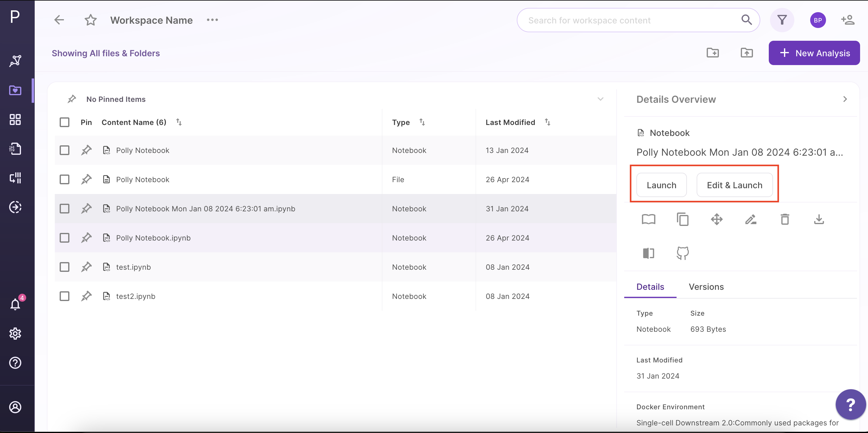
Task: Open the filter funnel icon
Action: (782, 20)
